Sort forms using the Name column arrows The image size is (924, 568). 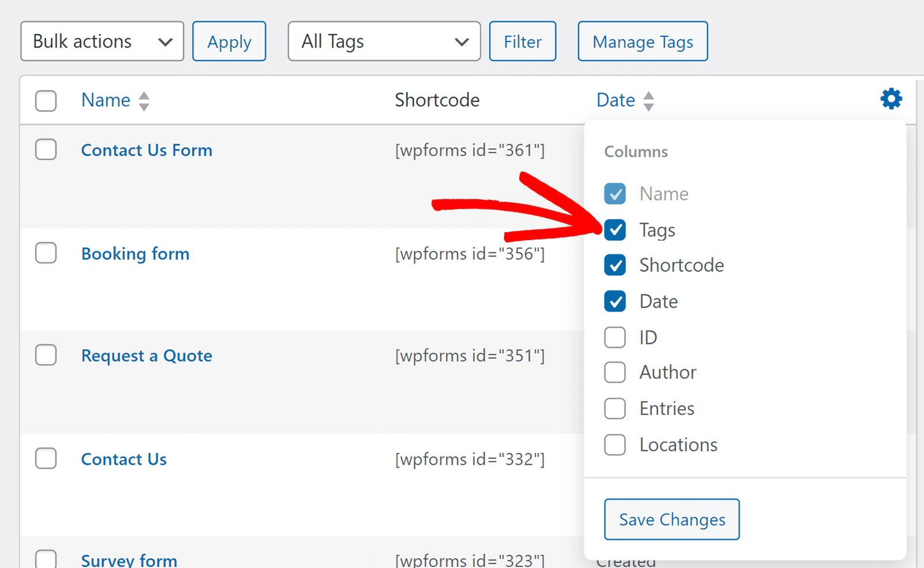144,100
